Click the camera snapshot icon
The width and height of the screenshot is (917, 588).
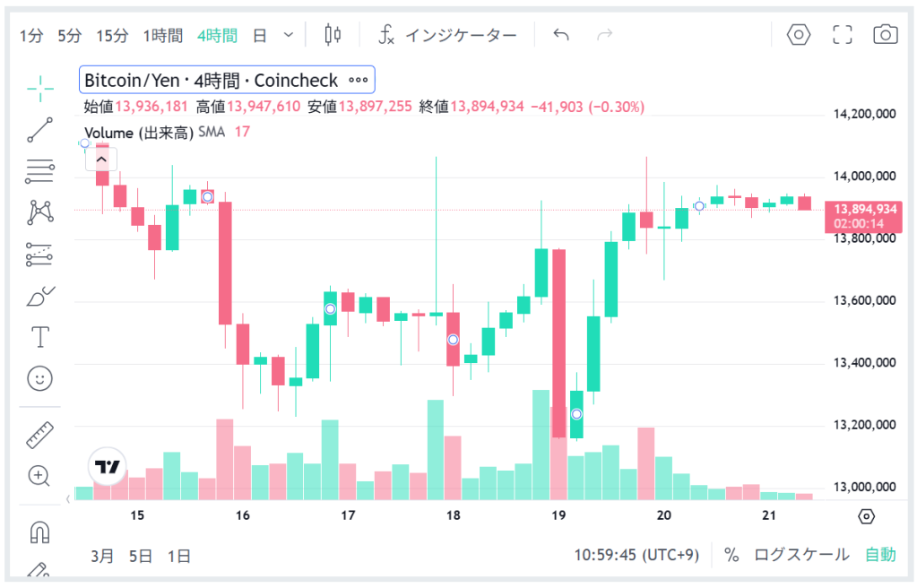tap(886, 35)
